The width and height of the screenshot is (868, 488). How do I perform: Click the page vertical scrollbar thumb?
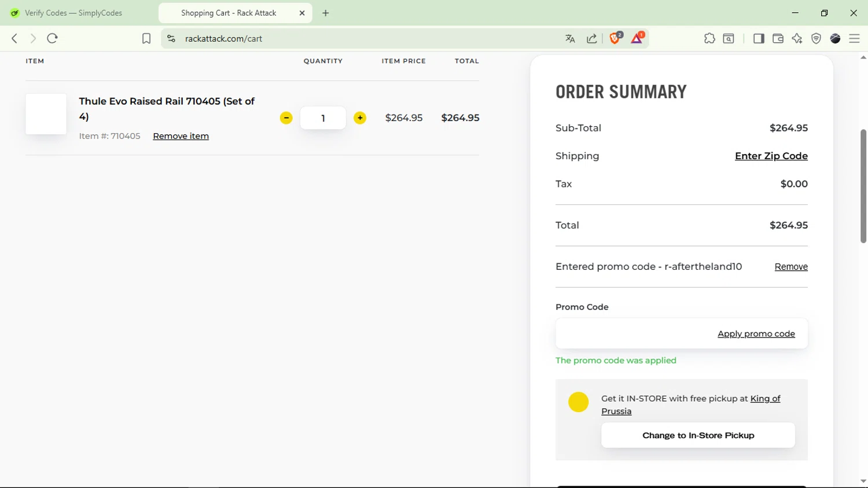(863, 186)
